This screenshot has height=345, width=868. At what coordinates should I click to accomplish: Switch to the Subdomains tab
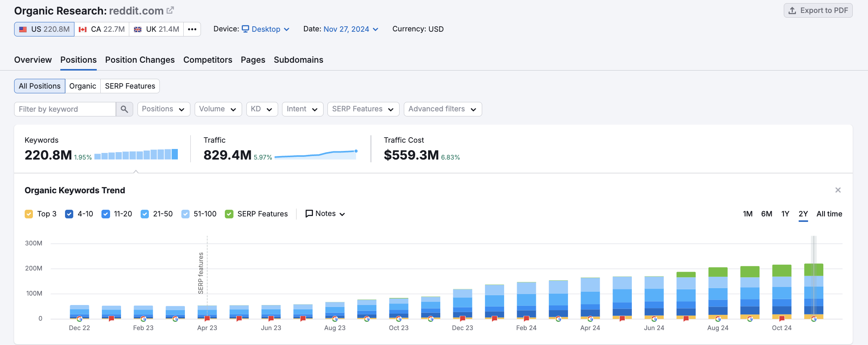click(298, 60)
